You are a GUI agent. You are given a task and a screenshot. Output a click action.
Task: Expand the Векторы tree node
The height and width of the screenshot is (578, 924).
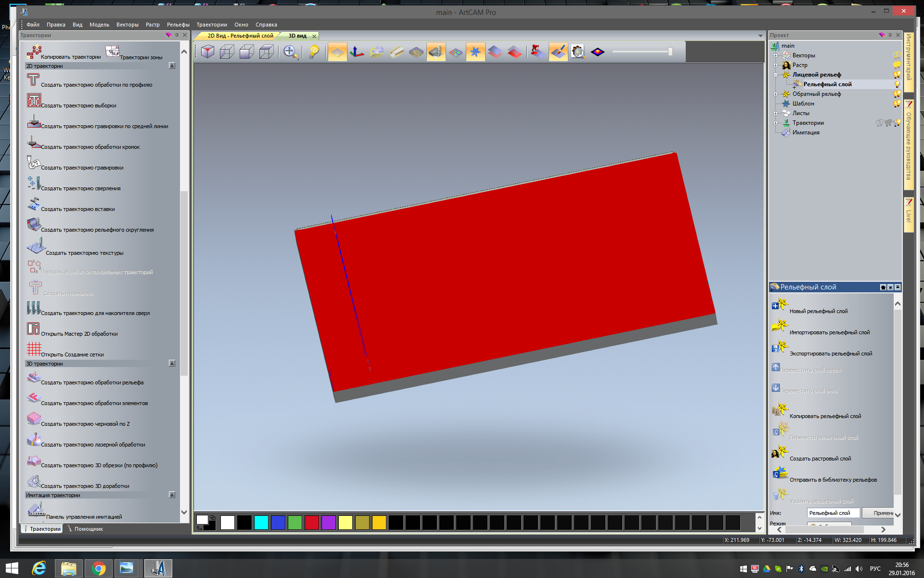(x=775, y=55)
